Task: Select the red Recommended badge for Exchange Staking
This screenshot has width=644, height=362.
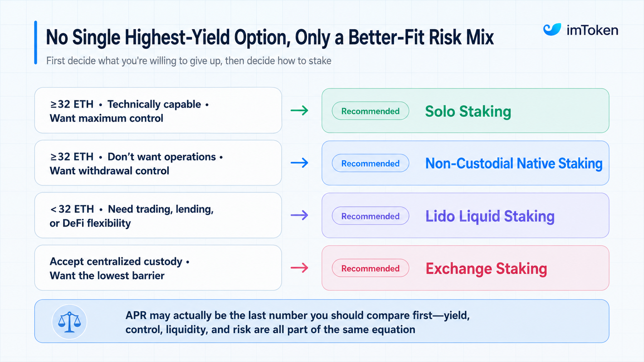Action: click(370, 269)
